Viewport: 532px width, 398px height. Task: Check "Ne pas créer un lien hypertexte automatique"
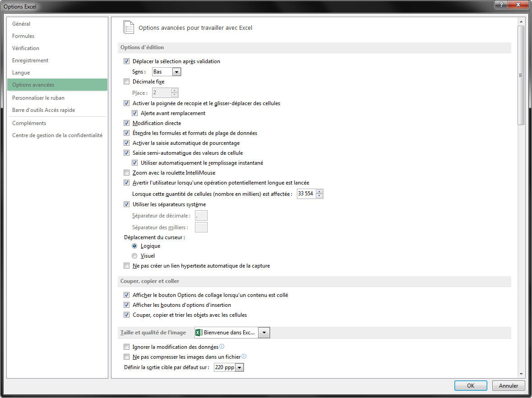[x=126, y=266]
